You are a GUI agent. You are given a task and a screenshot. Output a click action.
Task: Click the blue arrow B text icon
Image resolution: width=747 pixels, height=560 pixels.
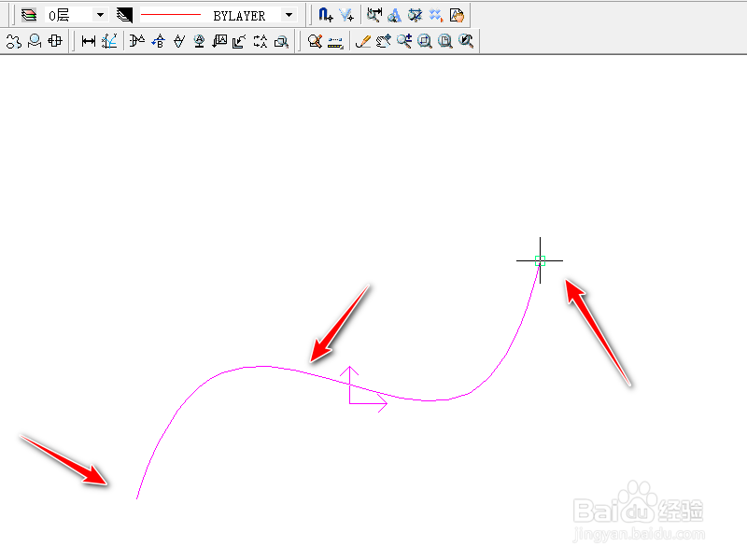tap(158, 41)
